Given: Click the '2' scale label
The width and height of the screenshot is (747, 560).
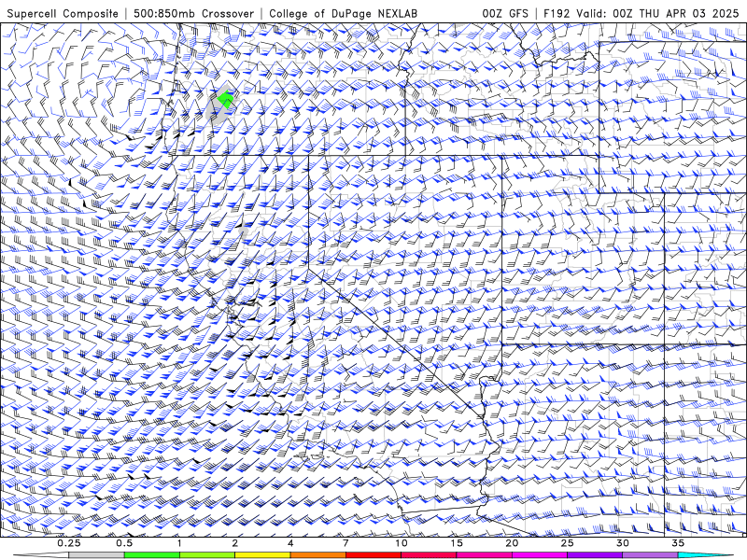Looking at the screenshot, I should 235,543.
